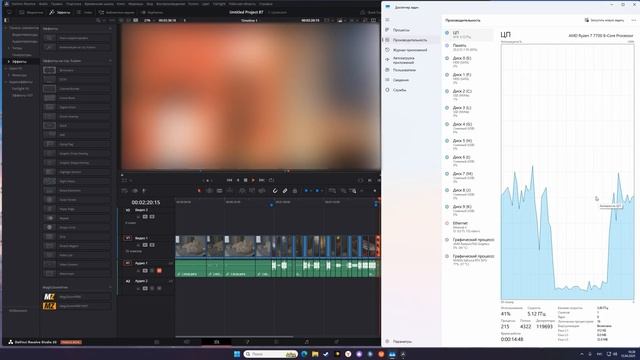
Task: Jump to last frame transport button
Action: [x=262, y=180]
